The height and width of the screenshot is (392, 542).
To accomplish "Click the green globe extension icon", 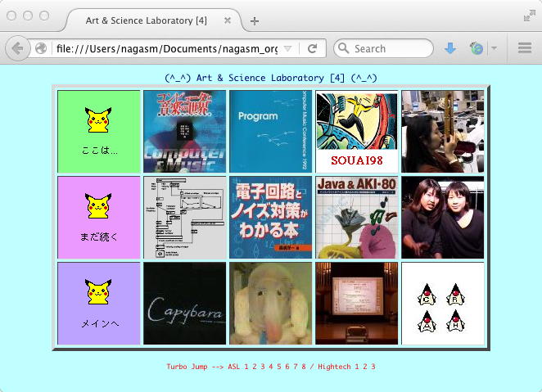I will click(477, 48).
